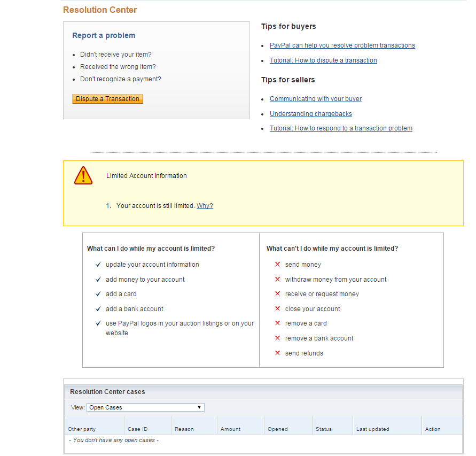Open Communicating with your buyer link

point(315,99)
